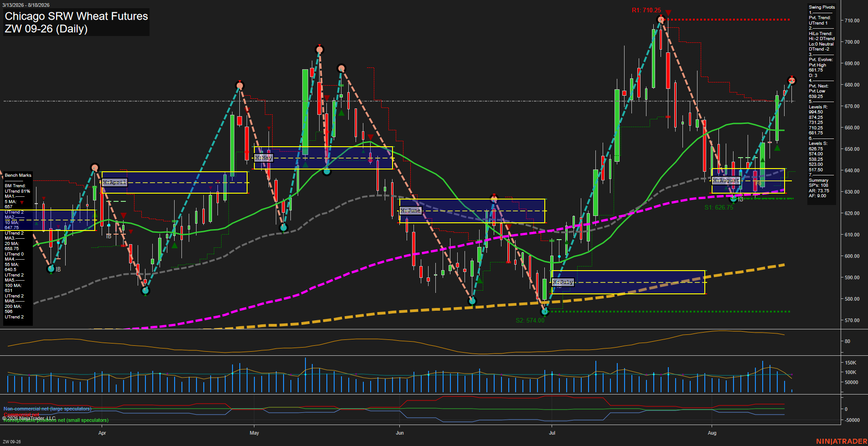Click the R1: 710.25 resistance label
The image size is (868, 446).
click(x=646, y=10)
